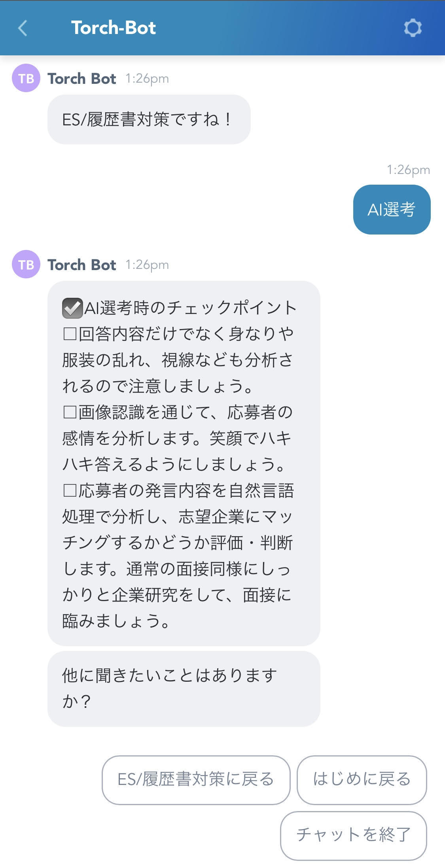The width and height of the screenshot is (445, 868).
Task: Click the first Torch Bot sender name
Action: pyautogui.click(x=82, y=78)
